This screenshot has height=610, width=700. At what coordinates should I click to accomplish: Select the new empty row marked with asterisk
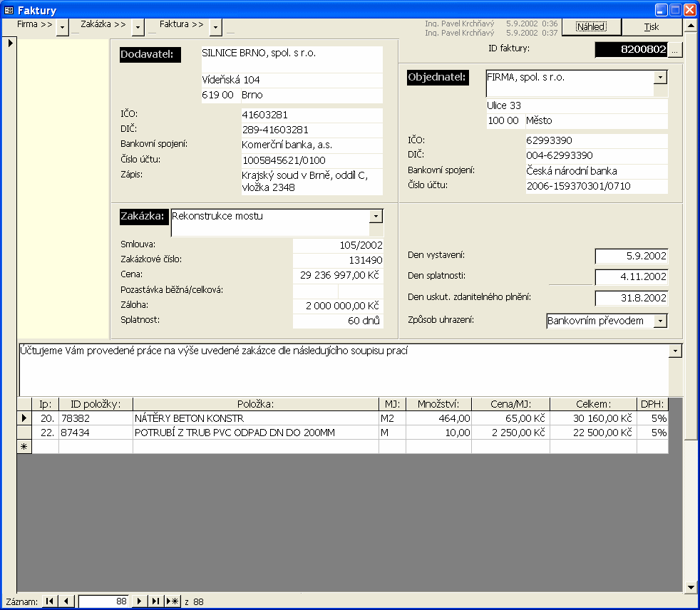24,447
